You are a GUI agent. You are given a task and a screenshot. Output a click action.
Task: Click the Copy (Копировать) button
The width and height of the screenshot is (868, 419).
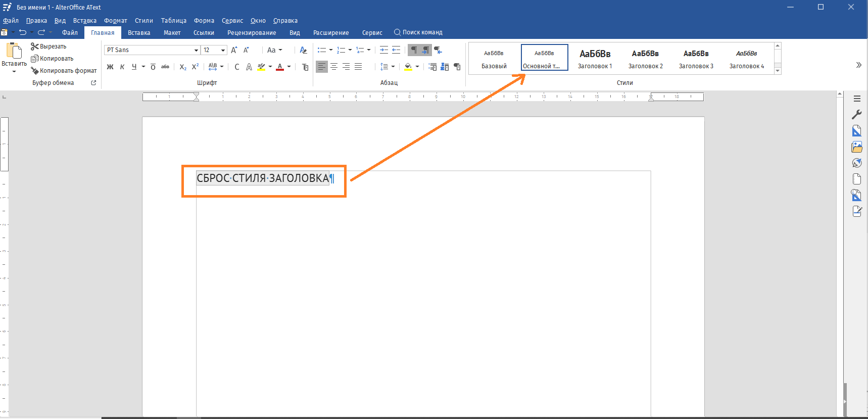pos(52,59)
